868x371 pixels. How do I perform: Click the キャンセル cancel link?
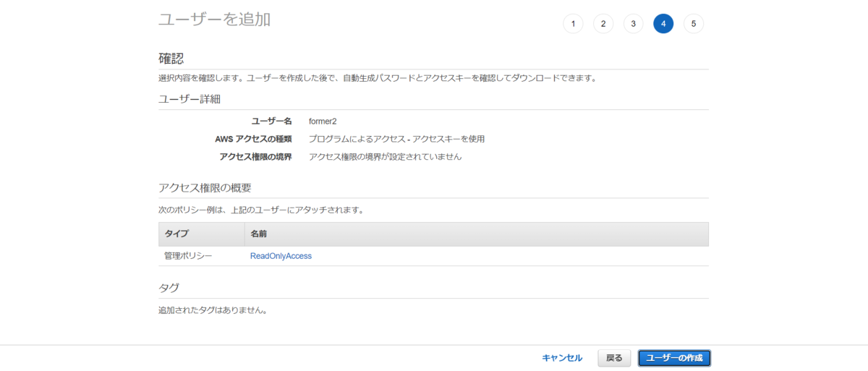tap(562, 358)
